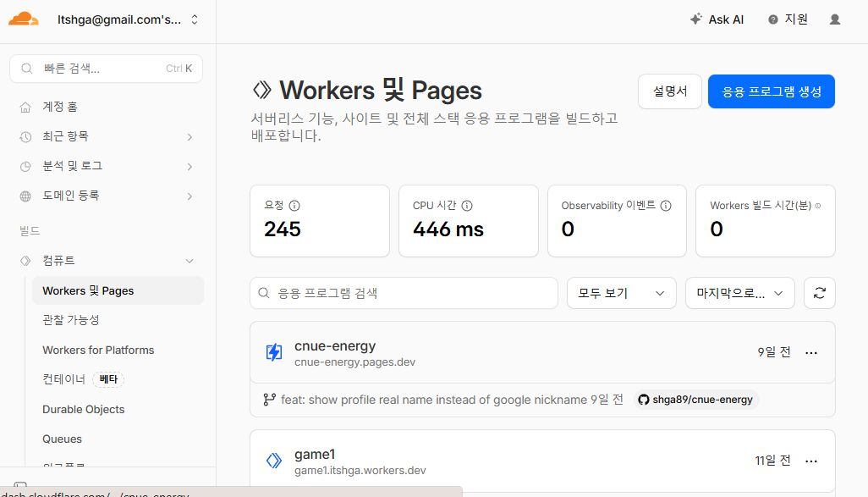Open the shga89/cnue-energy GitHub link

(x=696, y=400)
